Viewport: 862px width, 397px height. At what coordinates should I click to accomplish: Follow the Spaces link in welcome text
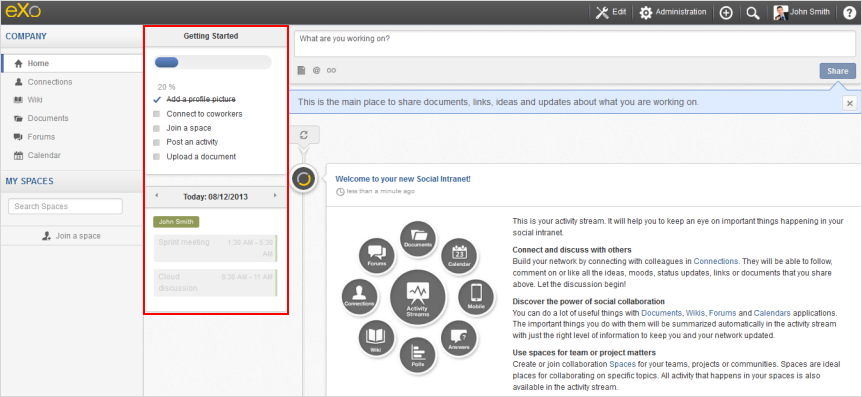pyautogui.click(x=622, y=365)
